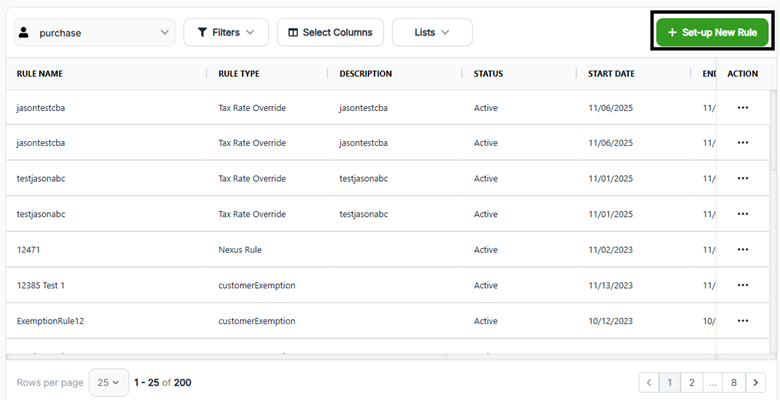This screenshot has width=780, height=400.
Task: Open action menu for second jasontestcba row
Action: [743, 143]
